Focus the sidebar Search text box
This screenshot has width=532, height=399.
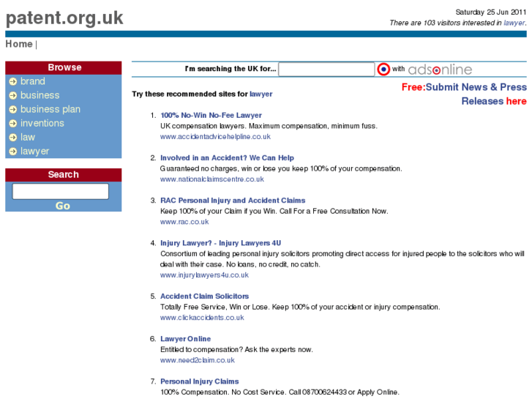pyautogui.click(x=61, y=192)
